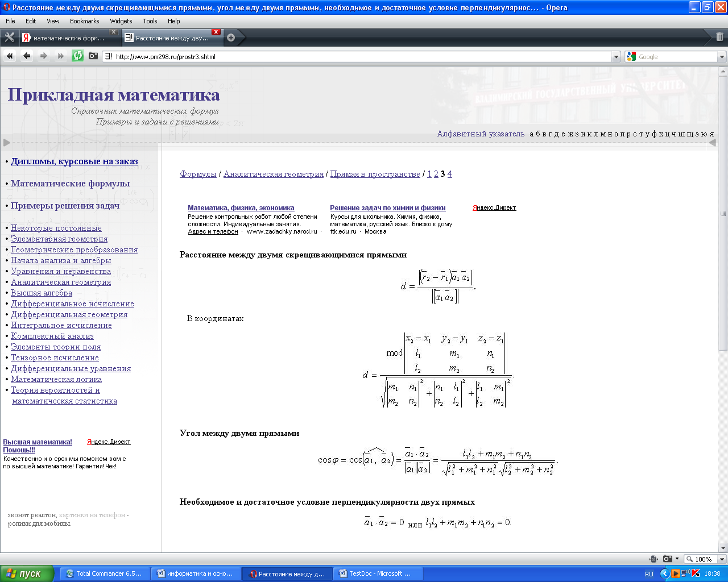The width and height of the screenshot is (728, 582).
Task: Open the Bookmarks menu
Action: tap(85, 21)
